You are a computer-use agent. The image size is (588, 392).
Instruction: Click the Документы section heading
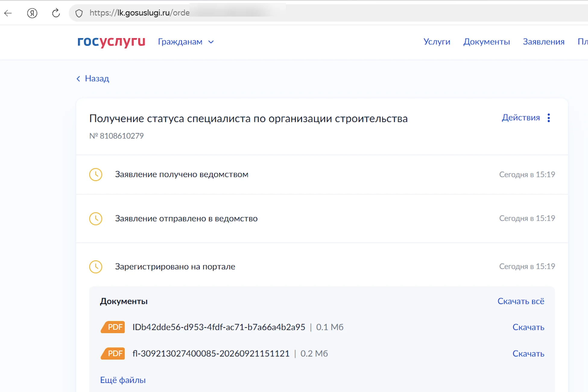click(124, 301)
